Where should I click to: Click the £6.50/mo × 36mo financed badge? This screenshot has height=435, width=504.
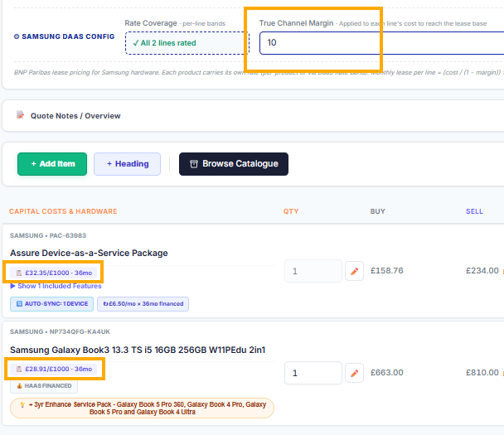(x=143, y=304)
